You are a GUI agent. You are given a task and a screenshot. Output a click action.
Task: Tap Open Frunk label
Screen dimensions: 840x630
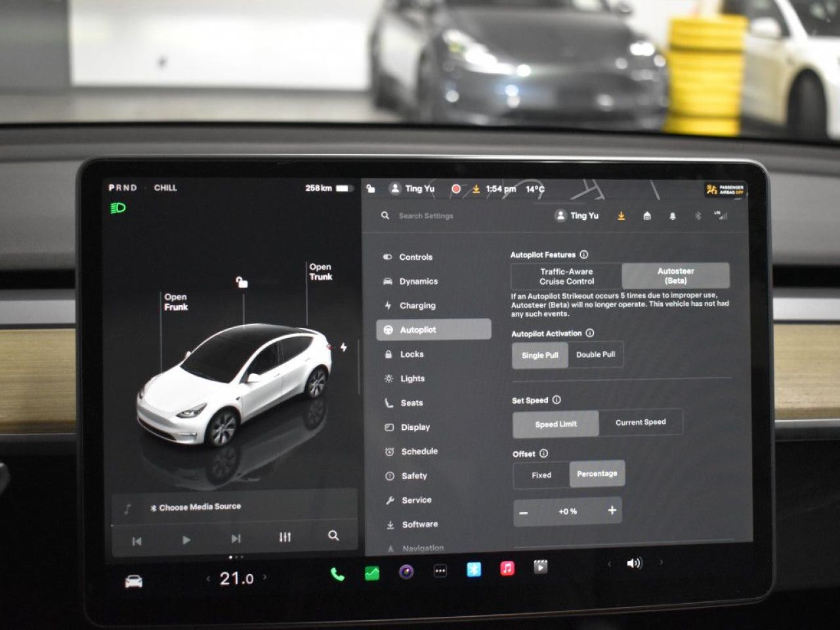click(x=176, y=302)
